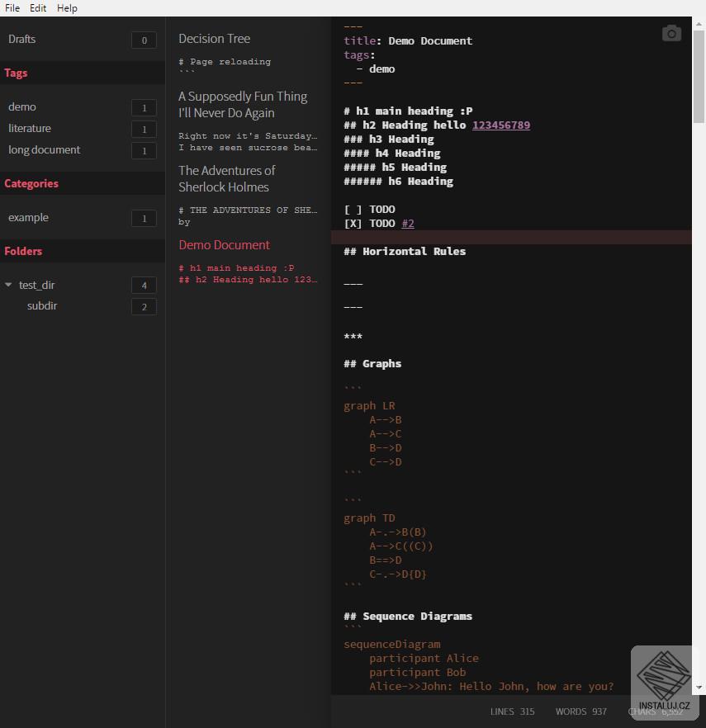Click the #2 link beside TODO

[408, 224]
